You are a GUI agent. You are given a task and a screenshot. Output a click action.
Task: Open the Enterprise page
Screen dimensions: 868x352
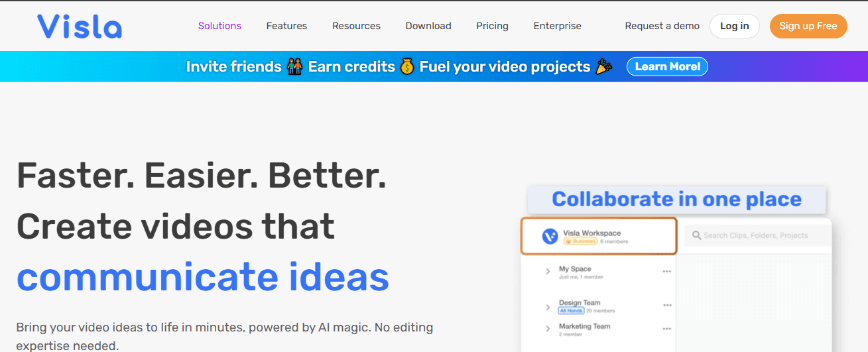tap(557, 26)
